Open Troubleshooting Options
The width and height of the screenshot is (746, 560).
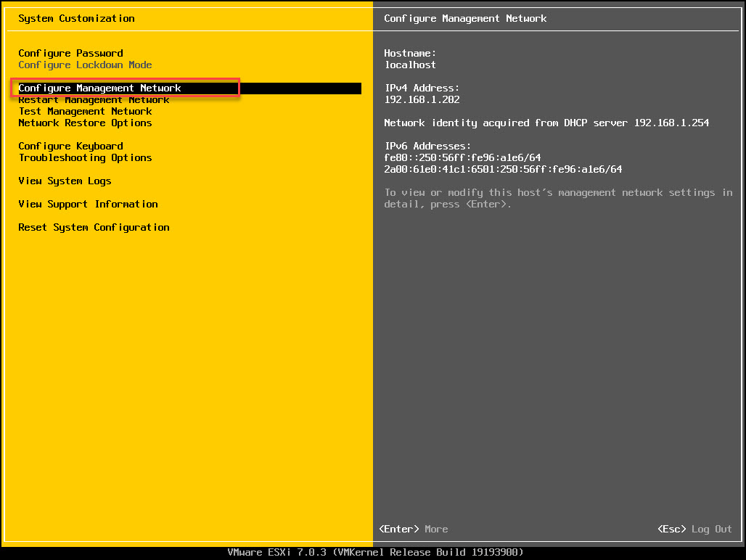[85, 158]
